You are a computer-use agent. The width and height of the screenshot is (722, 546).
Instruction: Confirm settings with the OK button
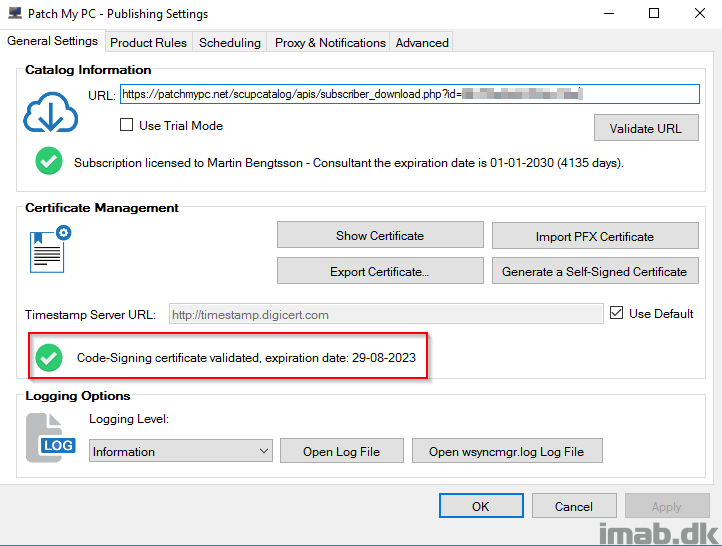click(x=481, y=506)
